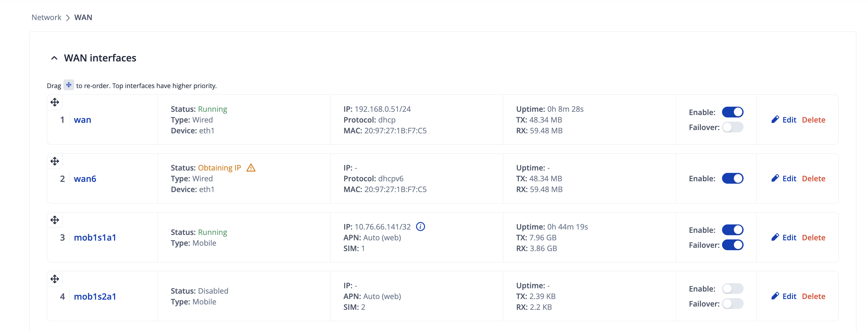Open the wan6 interface name link
868x332 pixels.
pyautogui.click(x=85, y=179)
